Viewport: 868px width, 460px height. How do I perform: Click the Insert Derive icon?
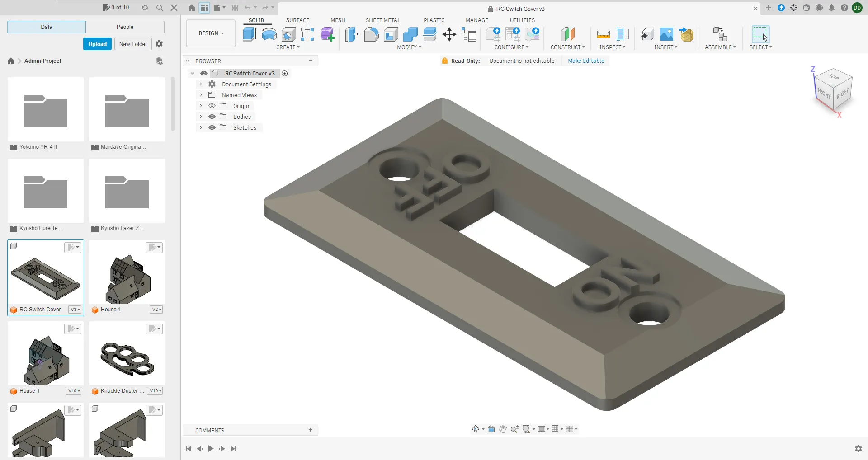click(x=647, y=34)
